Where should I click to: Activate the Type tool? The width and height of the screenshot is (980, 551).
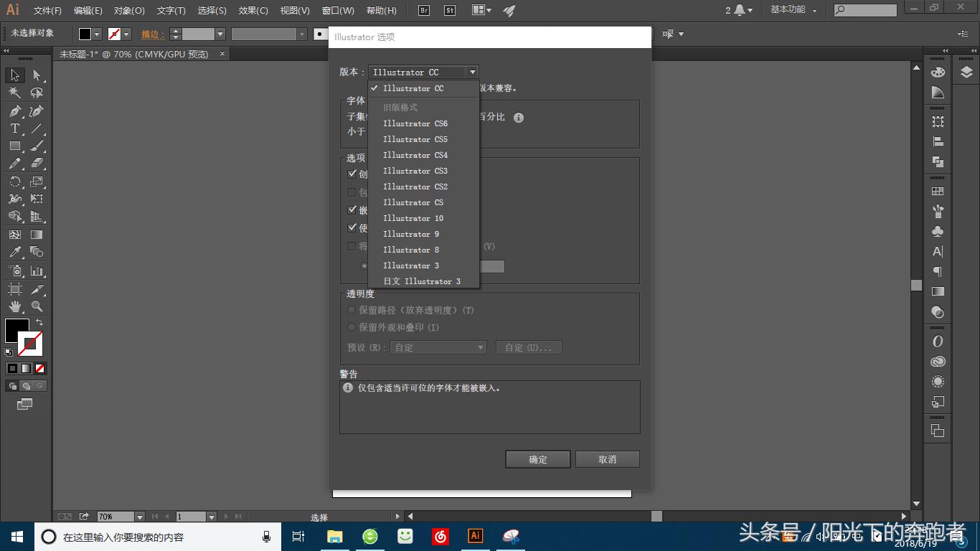[x=14, y=128]
